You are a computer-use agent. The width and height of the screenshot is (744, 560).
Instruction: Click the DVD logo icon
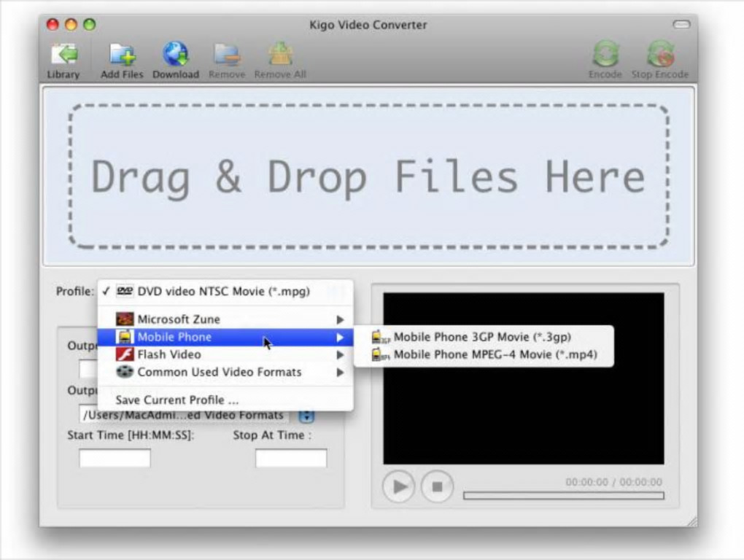click(125, 291)
